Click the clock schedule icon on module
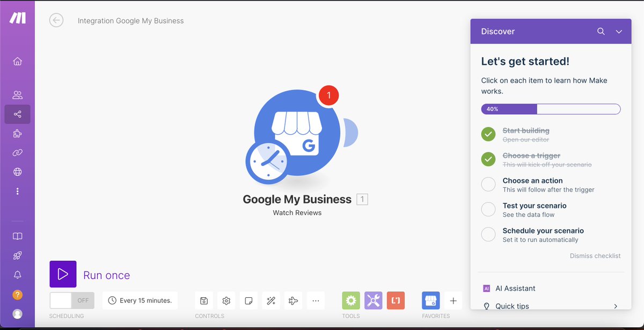Image resolution: width=644 pixels, height=330 pixels. tap(267, 162)
